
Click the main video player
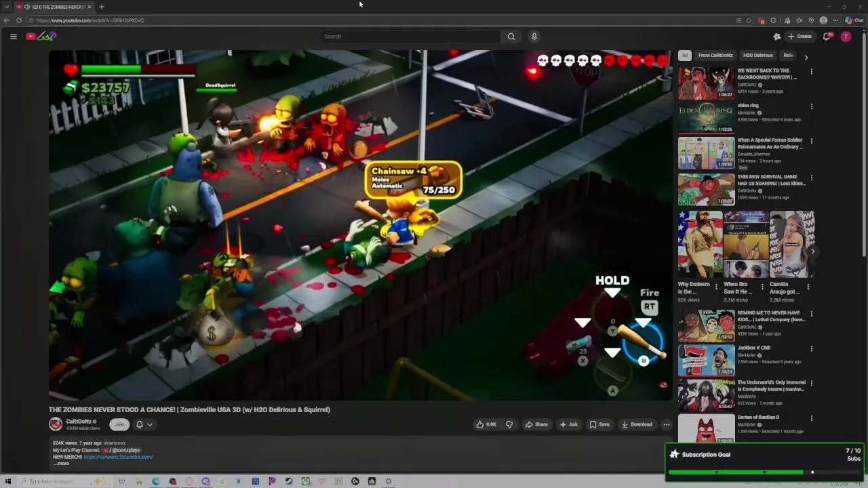(360, 225)
